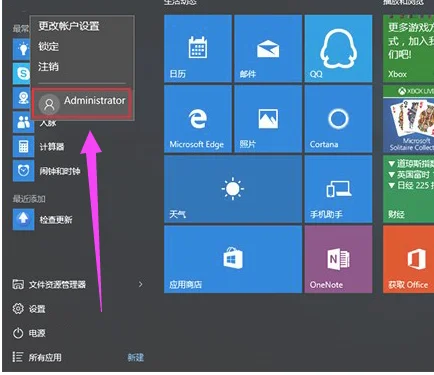Screen dimensions: 434x375
Task: Open the Phone Companion tile (手机助手)
Action: click(338, 189)
